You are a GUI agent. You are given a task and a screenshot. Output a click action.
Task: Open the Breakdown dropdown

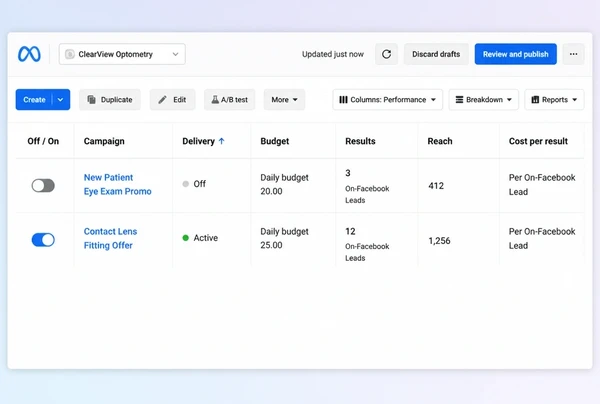484,99
